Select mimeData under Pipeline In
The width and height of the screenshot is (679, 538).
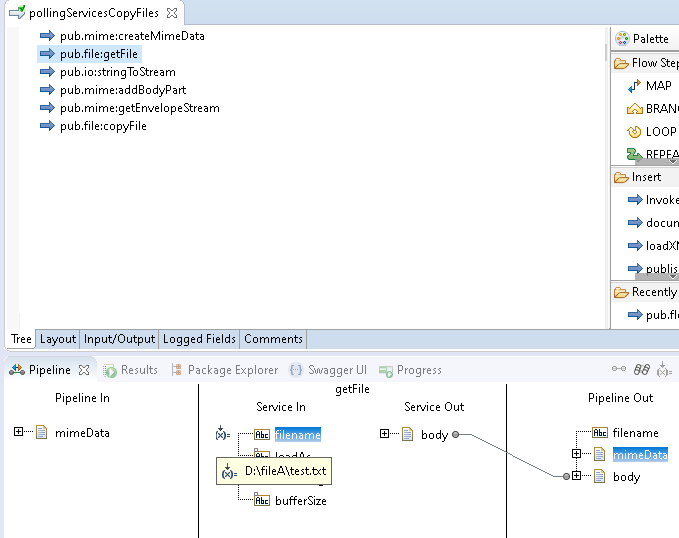coord(82,433)
